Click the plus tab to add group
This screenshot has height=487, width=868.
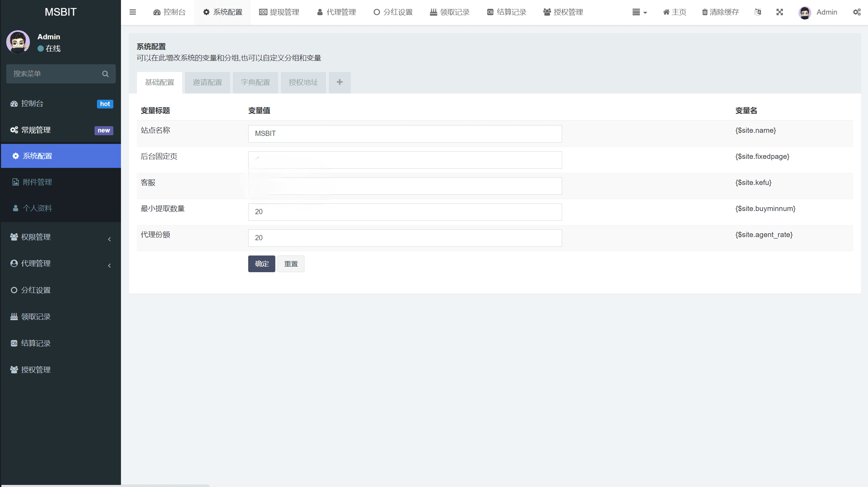coord(340,82)
